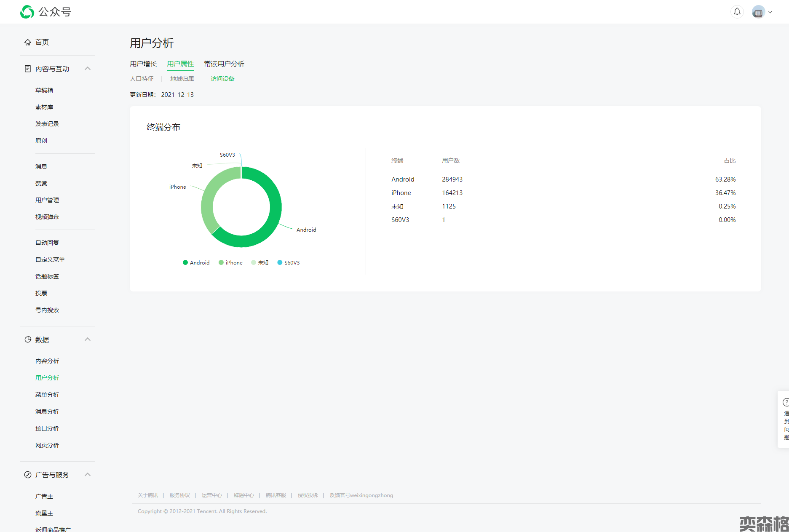Open the 地域归属 sub-view link

click(182, 79)
